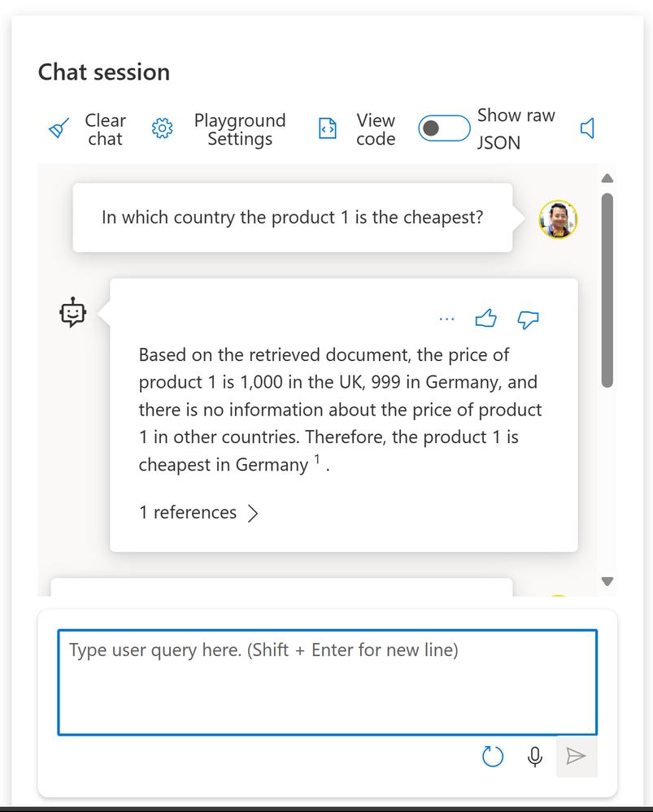Image resolution: width=653 pixels, height=812 pixels.
Task: Click the View code file icon
Action: point(328,128)
